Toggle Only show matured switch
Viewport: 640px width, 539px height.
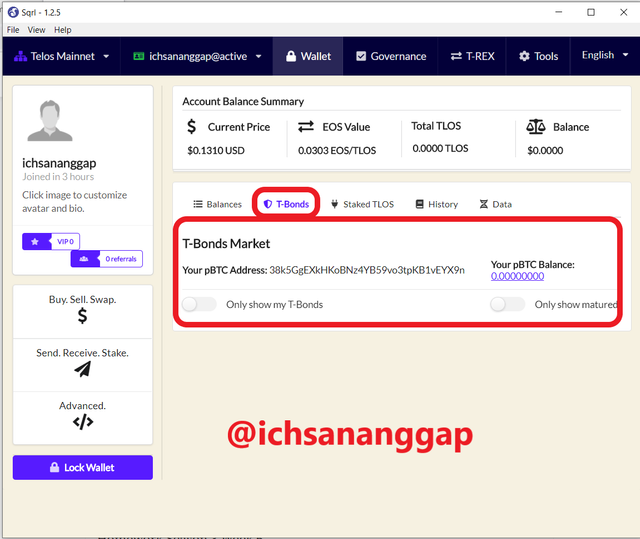507,304
